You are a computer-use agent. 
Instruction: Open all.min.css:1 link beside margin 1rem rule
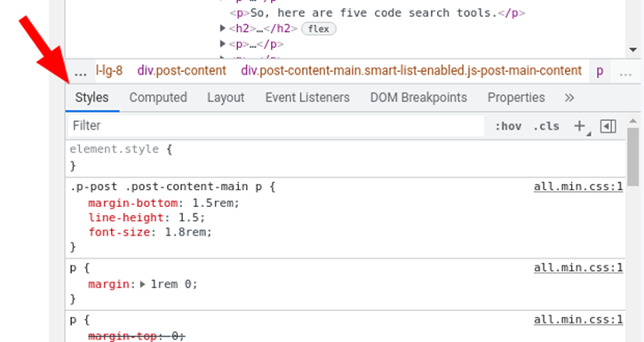coord(578,267)
